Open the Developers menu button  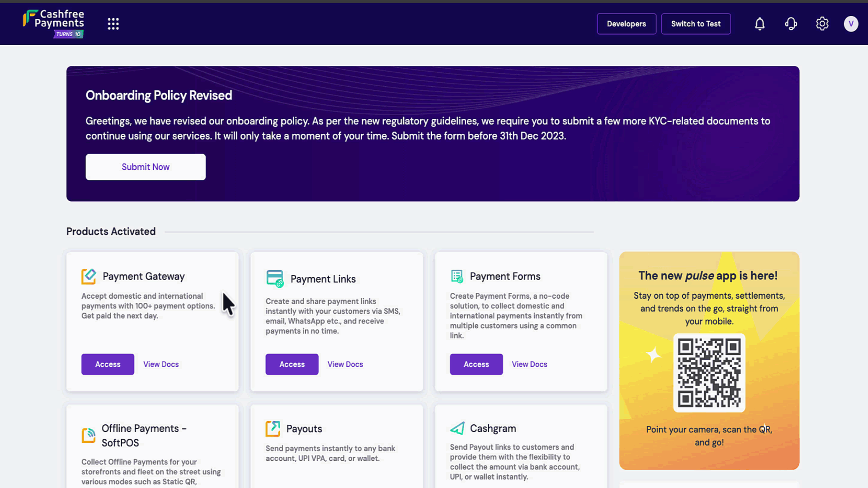(626, 24)
